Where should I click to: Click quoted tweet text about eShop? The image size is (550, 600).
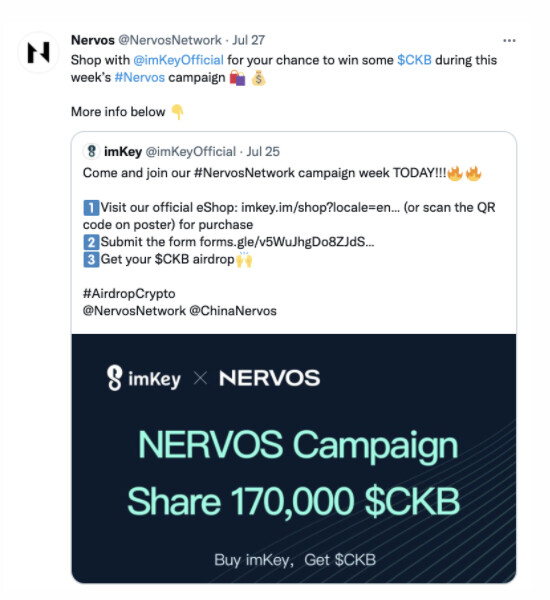click(x=289, y=216)
